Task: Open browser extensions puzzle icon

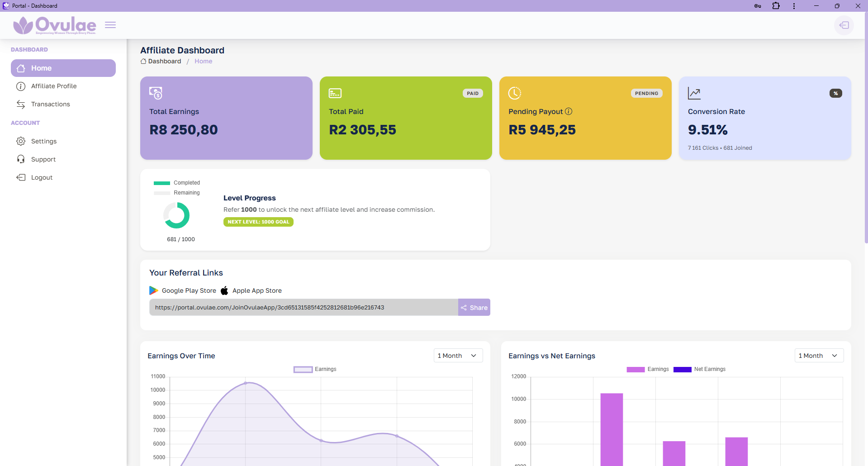Action: pos(776,6)
